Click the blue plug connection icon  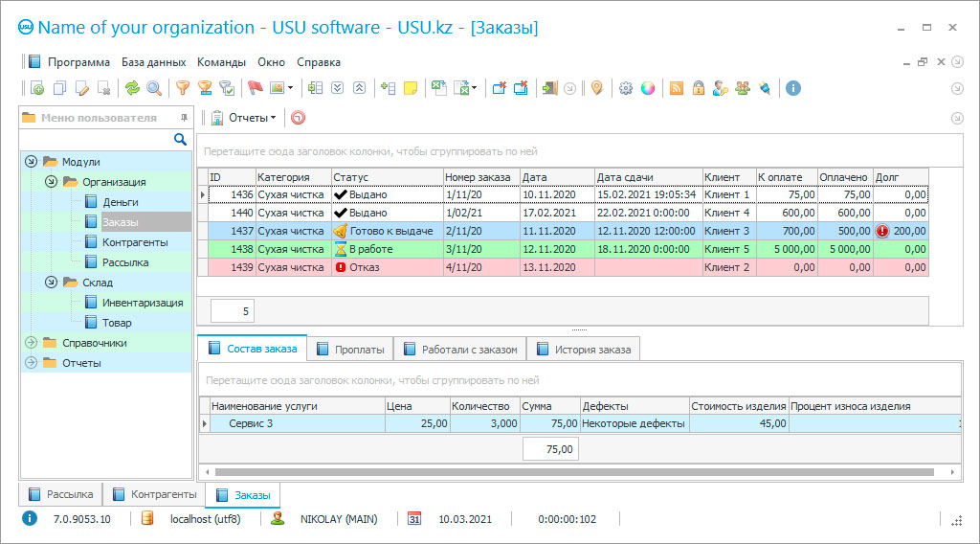tap(765, 88)
